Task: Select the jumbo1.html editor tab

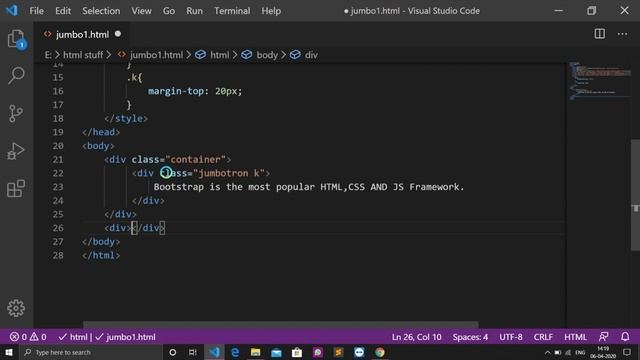Action: (x=82, y=34)
